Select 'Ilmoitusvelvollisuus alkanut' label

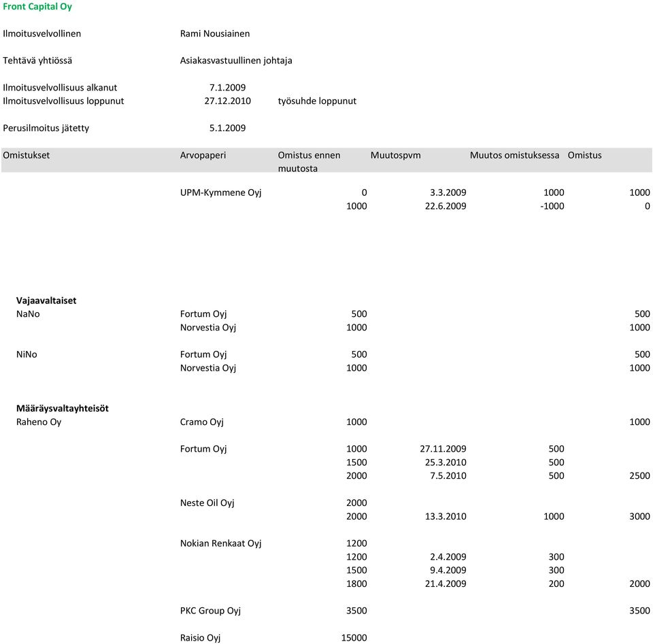click(x=60, y=88)
